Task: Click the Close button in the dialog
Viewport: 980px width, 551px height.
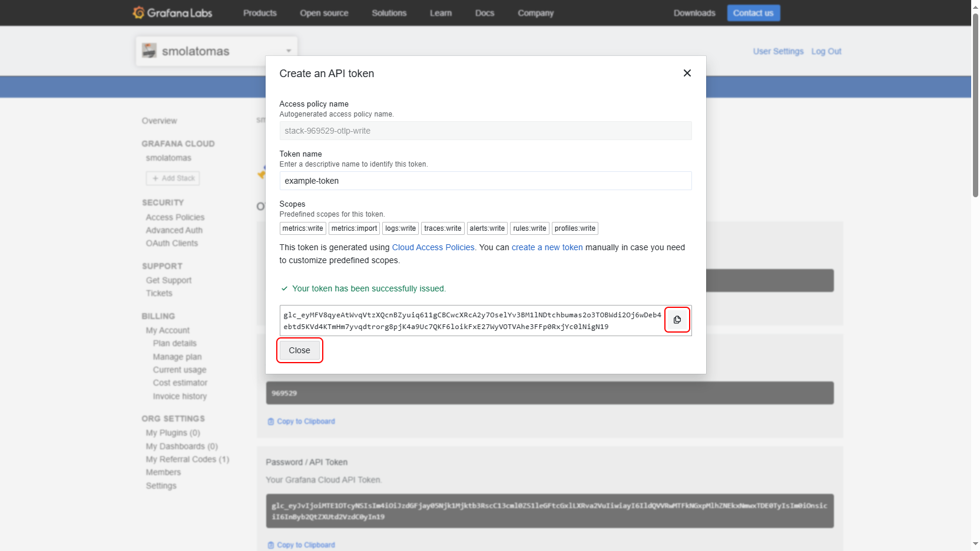Action: pos(299,350)
